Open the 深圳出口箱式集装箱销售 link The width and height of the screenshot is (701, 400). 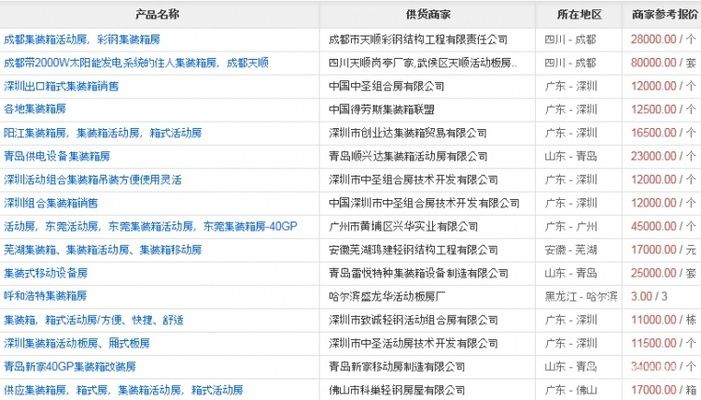[61, 86]
